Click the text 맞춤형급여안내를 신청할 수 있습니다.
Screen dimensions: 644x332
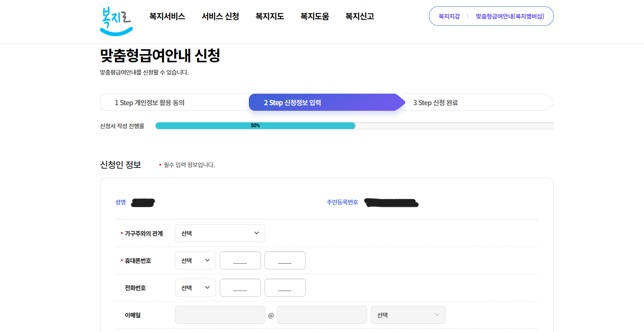pyautogui.click(x=144, y=72)
